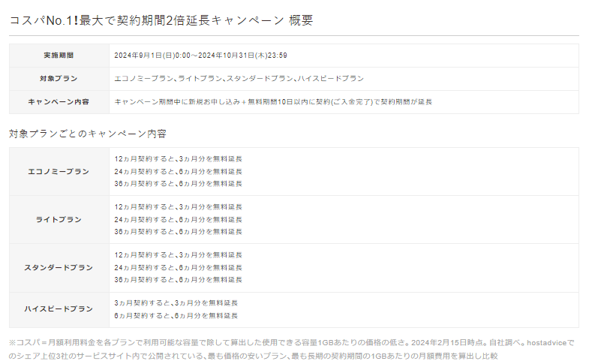Click the 対象プラン row header in first table
The width and height of the screenshot is (592, 364).
tap(59, 79)
